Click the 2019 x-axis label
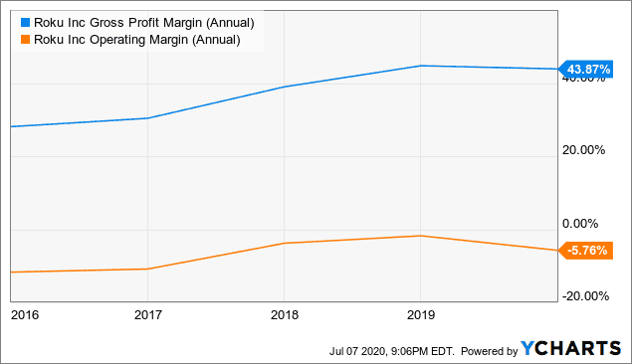The image size is (632, 364). (421, 315)
